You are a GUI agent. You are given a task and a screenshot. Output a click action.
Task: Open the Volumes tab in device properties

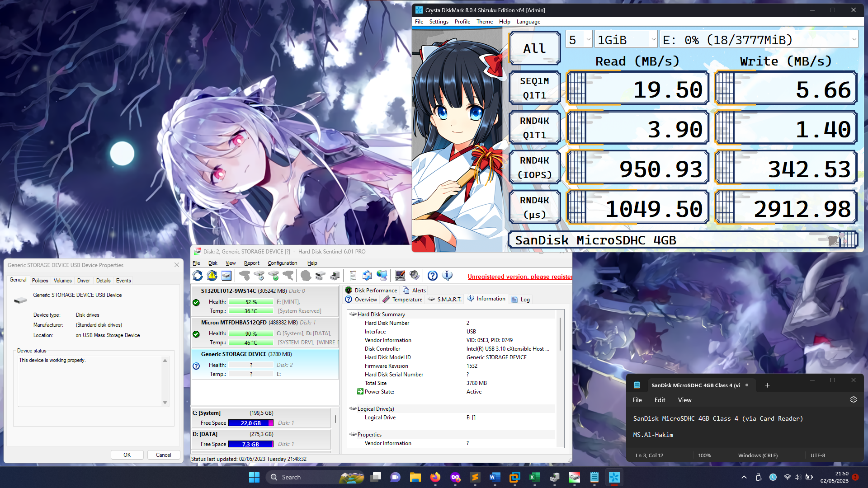click(62, 281)
